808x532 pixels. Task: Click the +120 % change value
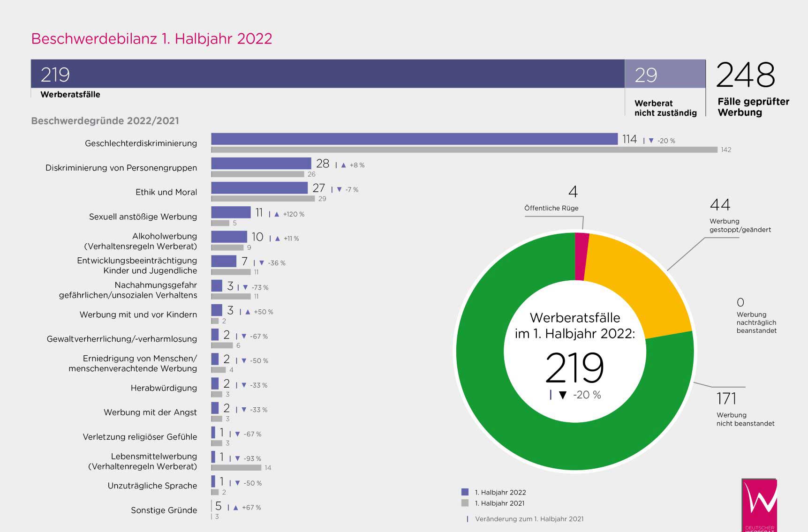(x=294, y=214)
